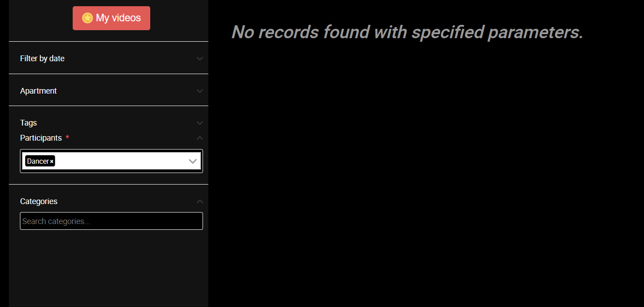Viewport: 644px width, 307px height.
Task: Select the Dancer chip label
Action: click(38, 161)
